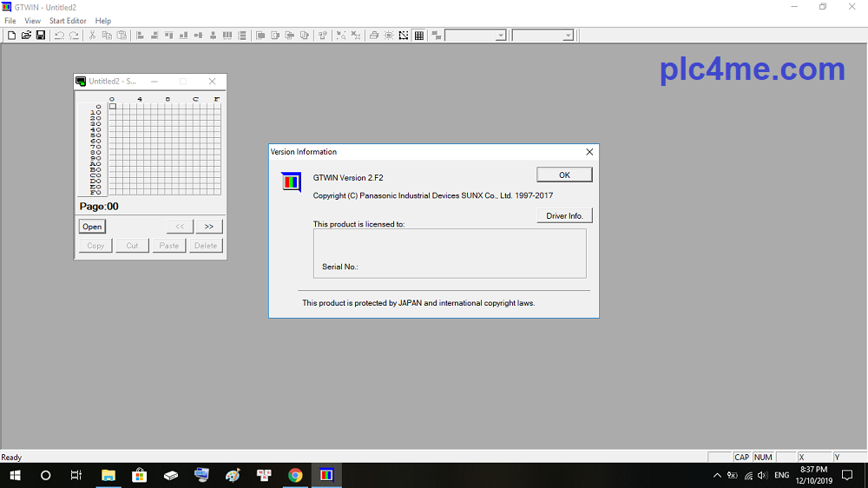Select the first cell in screen grid
Viewport: 868px width, 488px height.
click(112, 106)
